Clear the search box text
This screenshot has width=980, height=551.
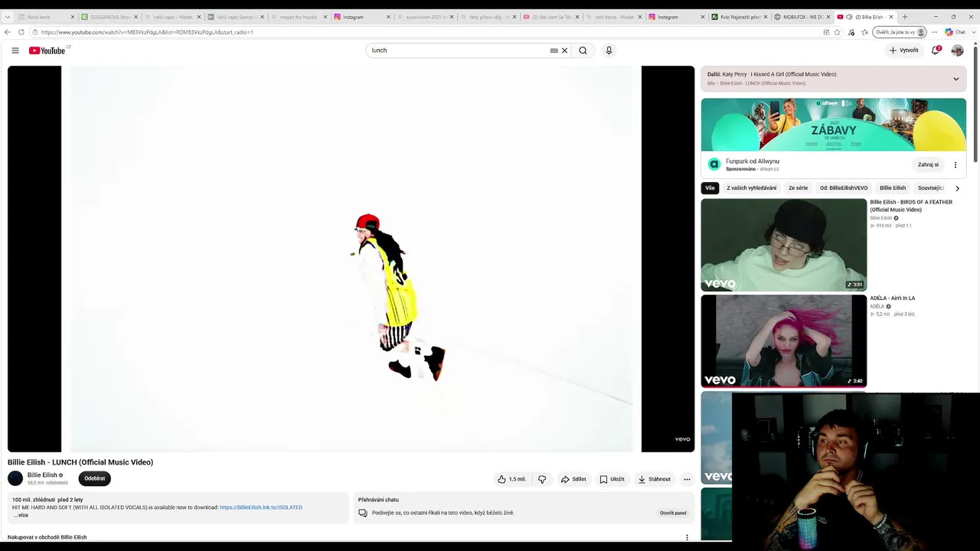pyautogui.click(x=565, y=51)
